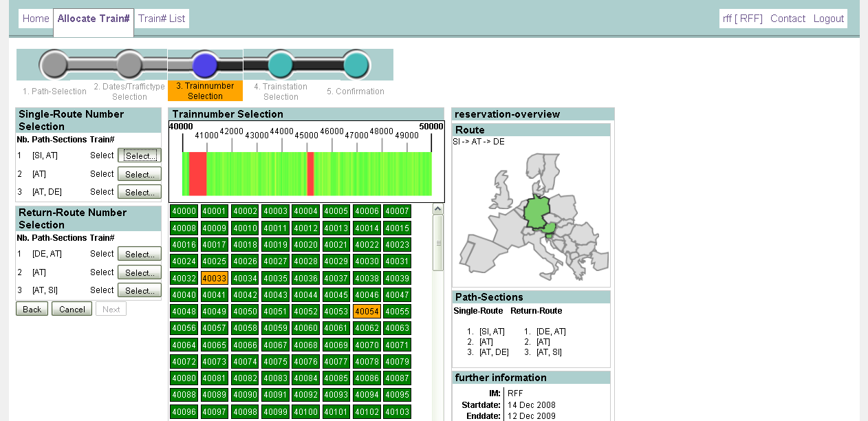Image resolution: width=868 pixels, height=421 pixels.
Task: Switch to the Train# List tab
Action: click(x=162, y=19)
